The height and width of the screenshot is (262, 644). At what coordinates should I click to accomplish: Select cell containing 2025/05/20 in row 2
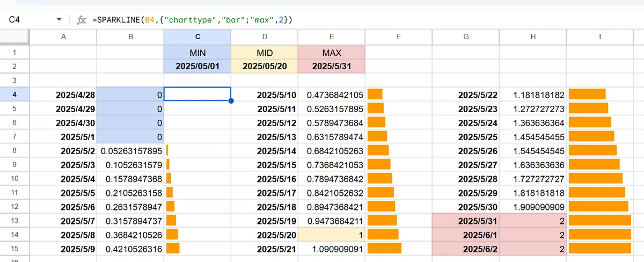coord(265,67)
